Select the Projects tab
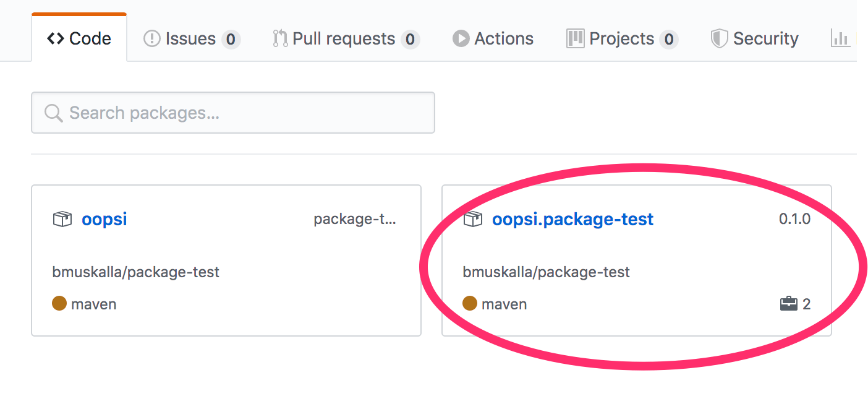Viewport: 868px width, 396px height. pyautogui.click(x=621, y=38)
